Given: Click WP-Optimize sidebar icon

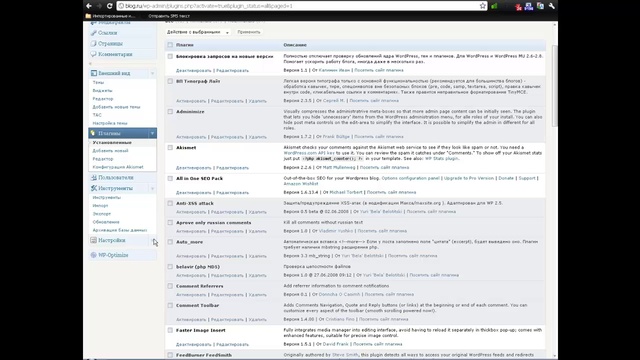Looking at the screenshot, I should click(93, 255).
